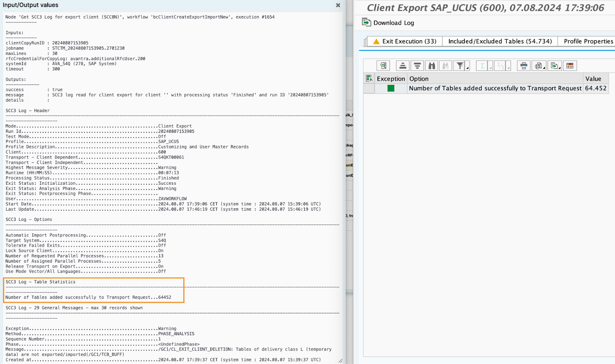The width and height of the screenshot is (615, 364).
Task: Close the Input/Output values panel
Action: pyautogui.click(x=338, y=5)
